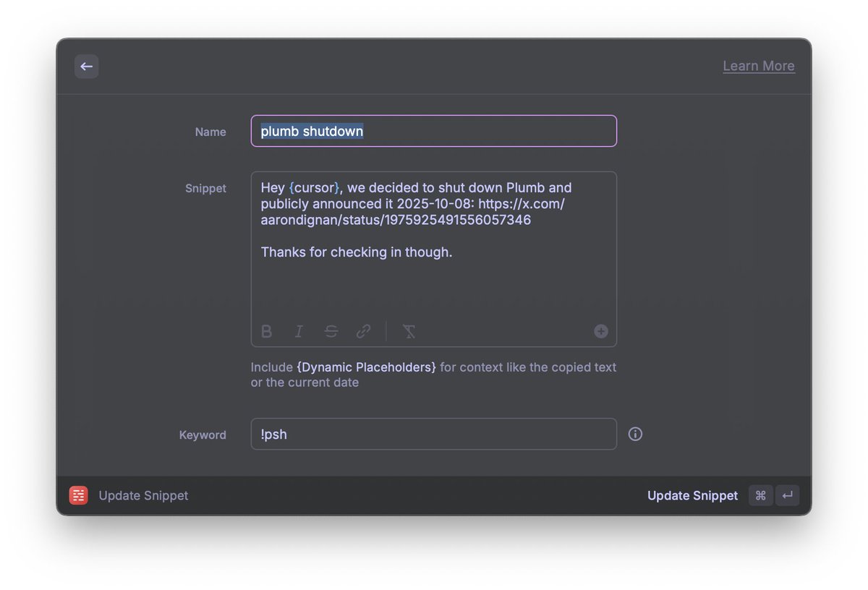Go back with the left arrow button
This screenshot has height=590, width=868.
pos(86,67)
